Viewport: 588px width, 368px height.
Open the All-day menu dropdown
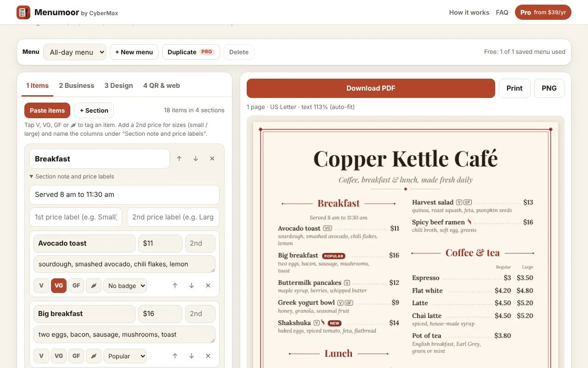[x=75, y=52]
